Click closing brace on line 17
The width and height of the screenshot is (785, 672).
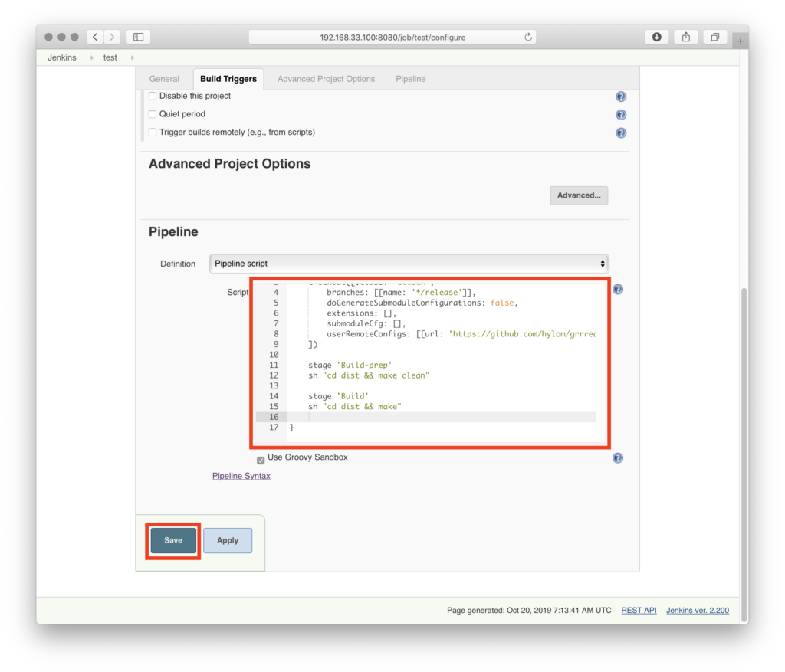pos(291,428)
